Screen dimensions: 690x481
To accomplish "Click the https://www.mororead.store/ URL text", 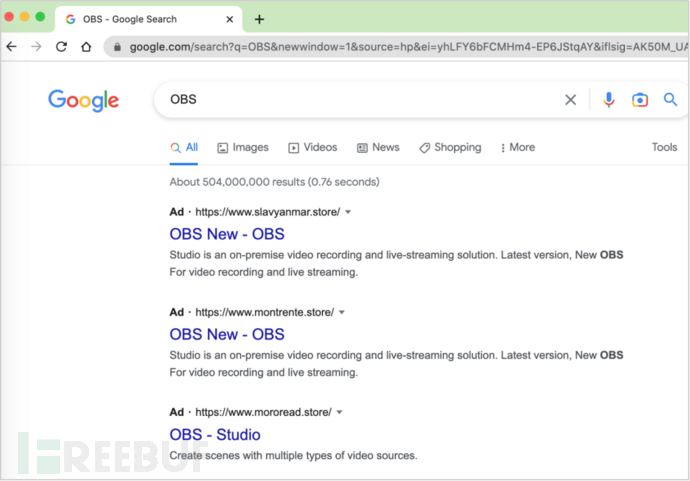I will 263,412.
